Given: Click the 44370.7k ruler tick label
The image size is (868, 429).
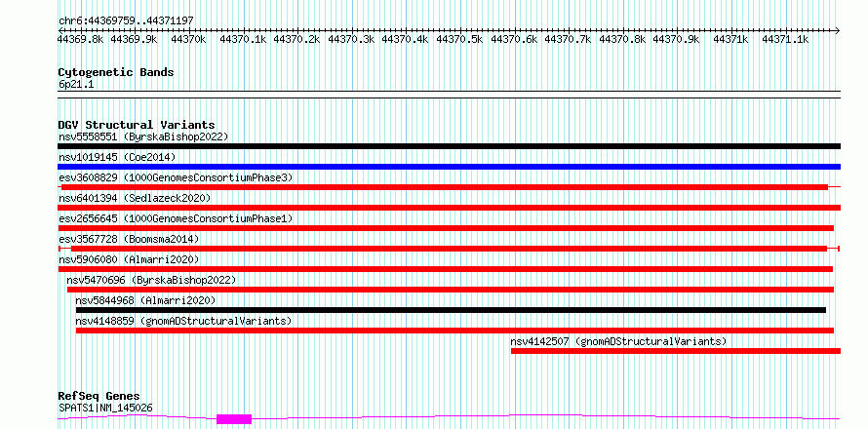Looking at the screenshot, I should [x=568, y=40].
